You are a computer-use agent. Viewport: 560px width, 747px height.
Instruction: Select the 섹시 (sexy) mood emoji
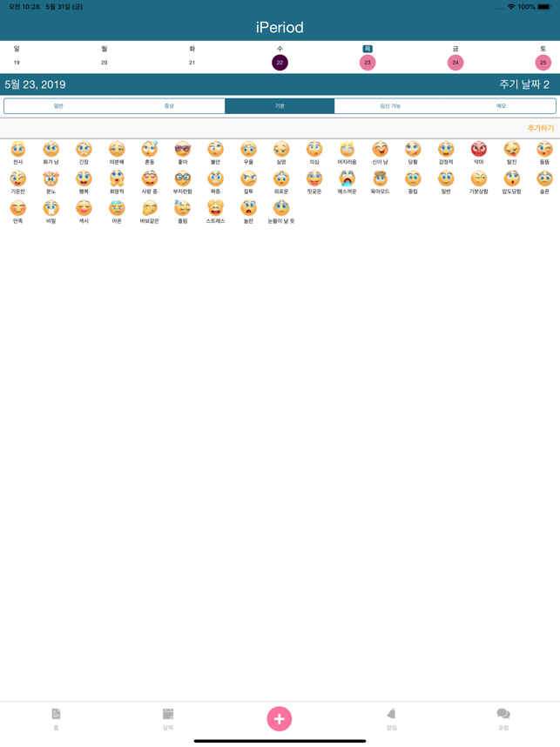click(x=84, y=210)
